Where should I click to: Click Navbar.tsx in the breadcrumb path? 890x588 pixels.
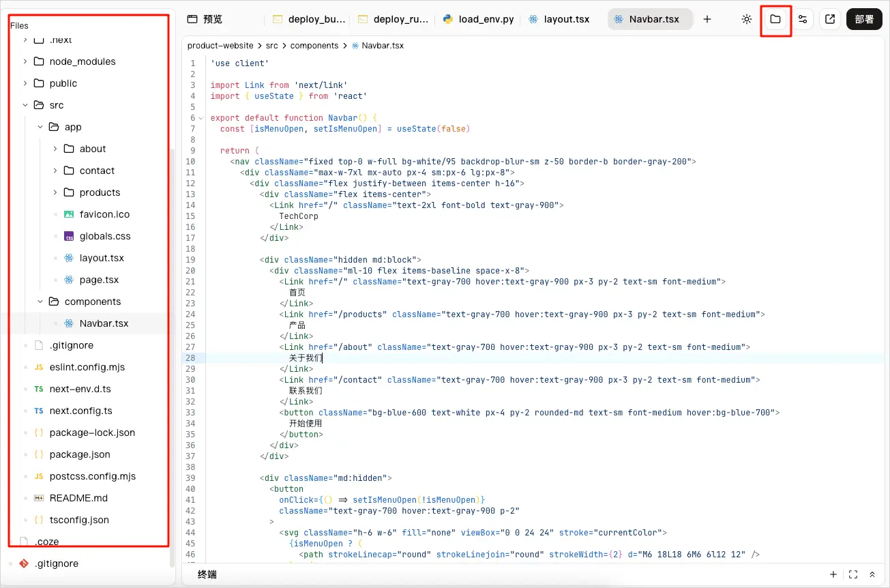pos(383,46)
